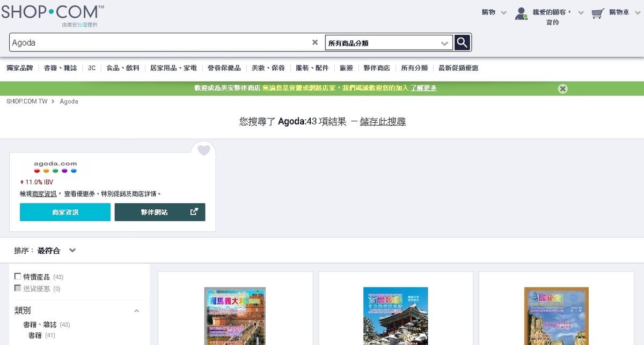
Task: Click the 商家資訊 text link
Action: coord(45,194)
